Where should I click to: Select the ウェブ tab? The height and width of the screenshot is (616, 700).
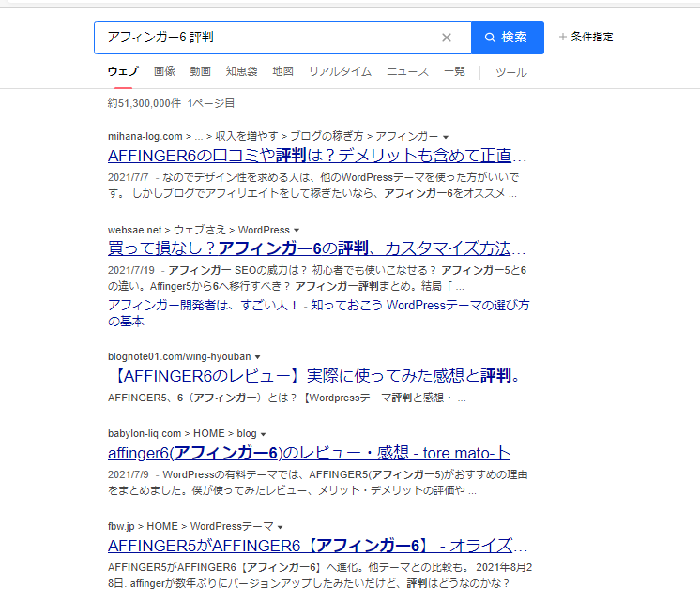point(123,71)
